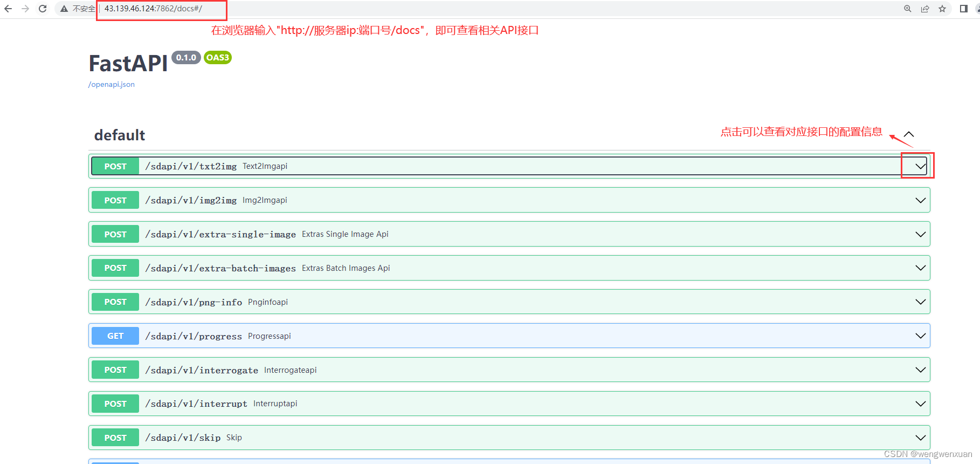Toggle the browser side panel icon
The height and width of the screenshot is (464, 980).
[964, 9]
